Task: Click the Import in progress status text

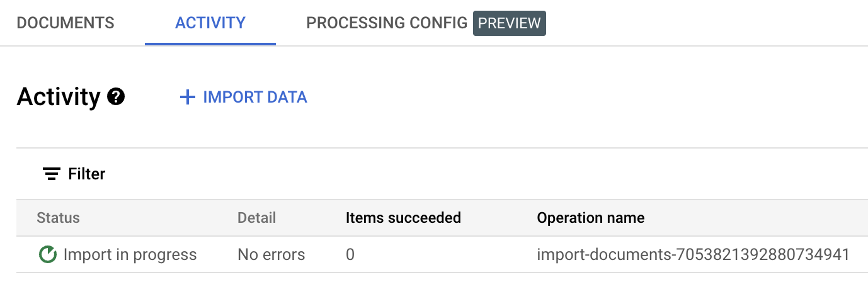Action: click(x=130, y=254)
